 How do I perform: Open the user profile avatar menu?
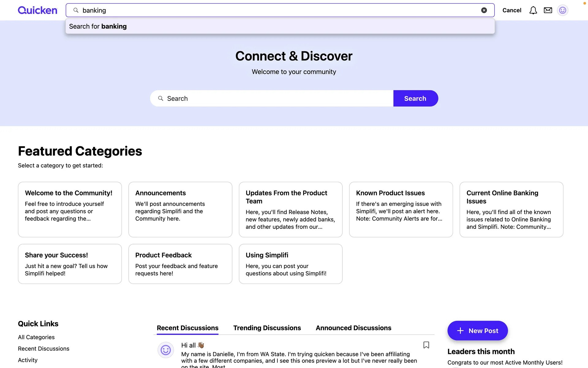563,10
